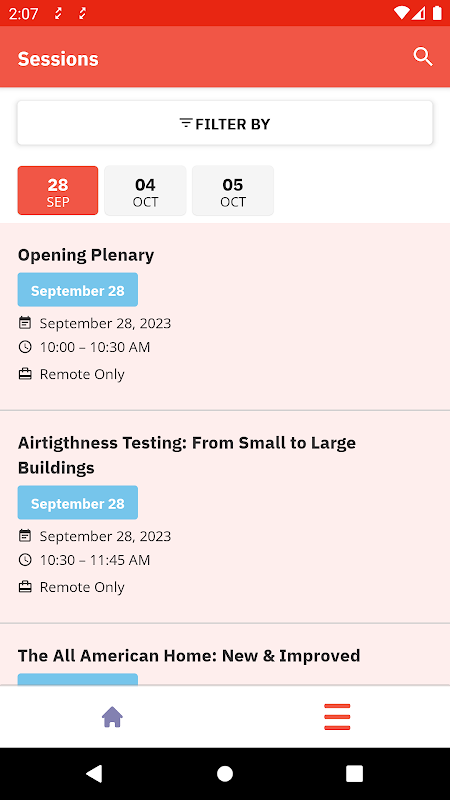The height and width of the screenshot is (800, 450).
Task: Switch to the 05 OCT date tab
Action: [233, 190]
